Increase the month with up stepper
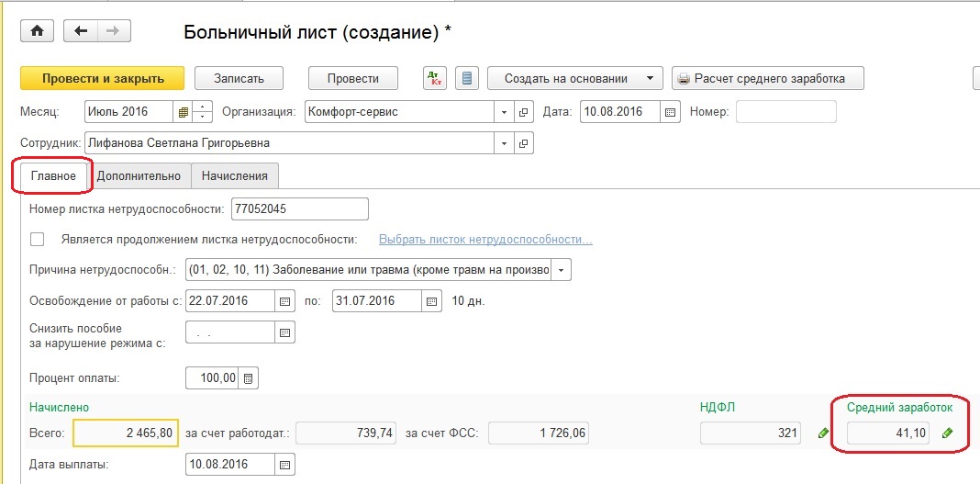Viewport: 980px width, 484px height. pos(203,107)
